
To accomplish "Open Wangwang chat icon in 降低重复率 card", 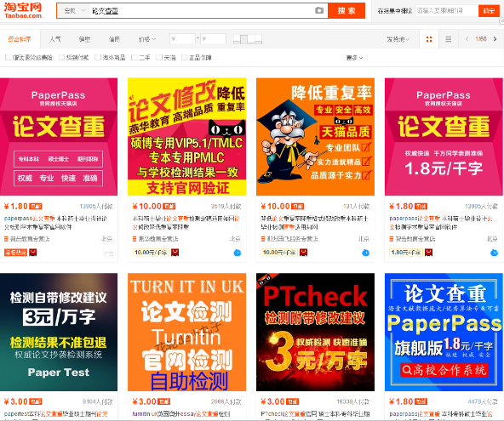I will pos(366,253).
